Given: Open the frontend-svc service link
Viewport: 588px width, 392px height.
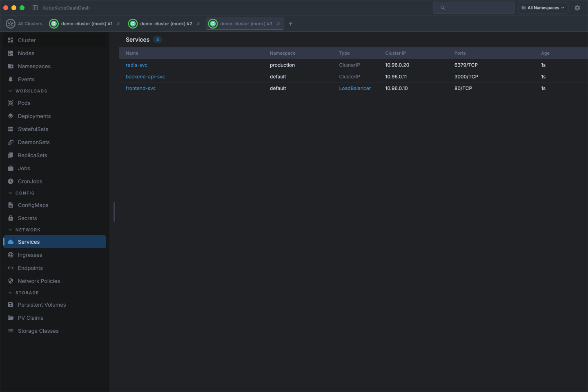Looking at the screenshot, I should click(140, 88).
